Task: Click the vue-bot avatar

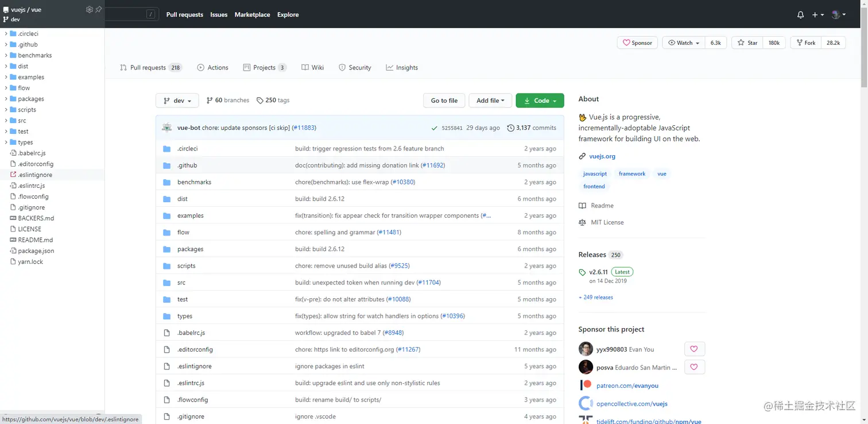Action: click(167, 128)
